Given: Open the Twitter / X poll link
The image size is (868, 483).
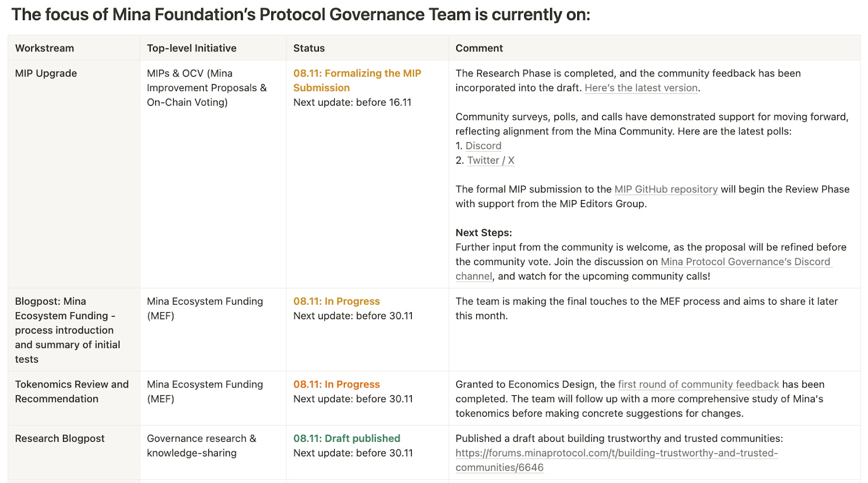Looking at the screenshot, I should click(x=491, y=160).
